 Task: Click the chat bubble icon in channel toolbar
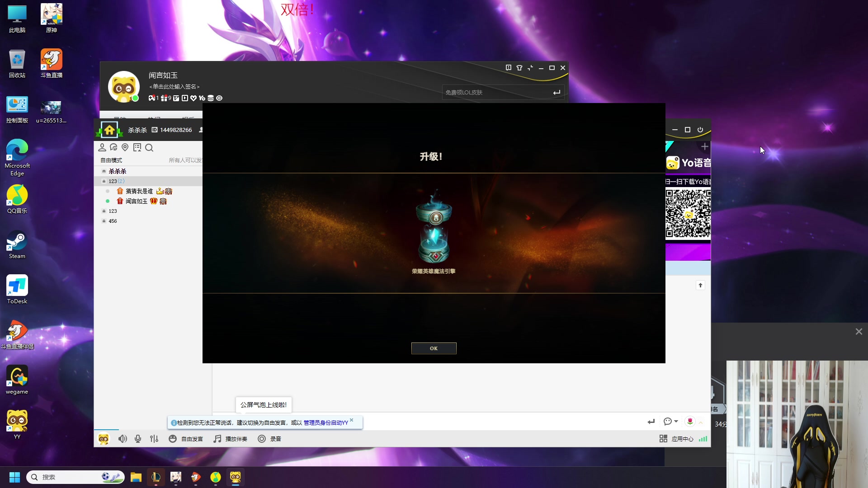[113, 147]
